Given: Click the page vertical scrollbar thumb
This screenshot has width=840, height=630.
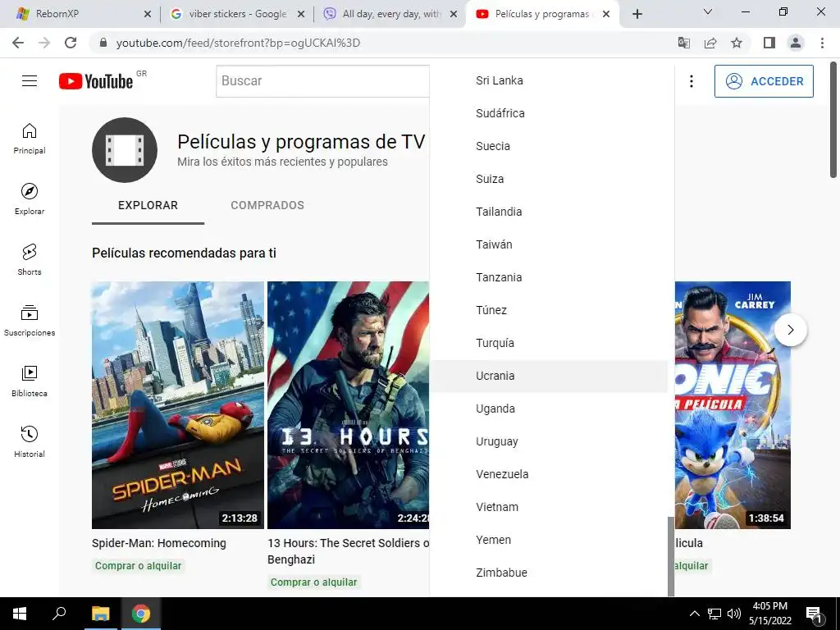Looking at the screenshot, I should click(x=833, y=120).
